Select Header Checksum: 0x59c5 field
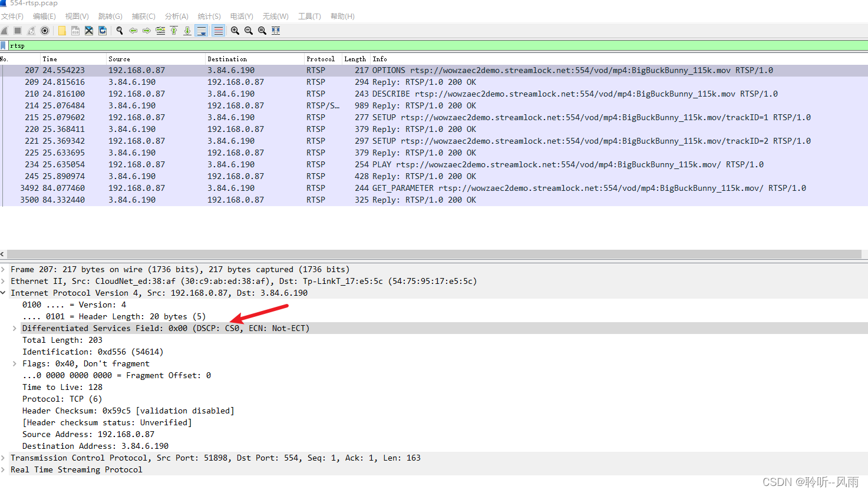Viewport: 868px width, 493px height. click(128, 411)
